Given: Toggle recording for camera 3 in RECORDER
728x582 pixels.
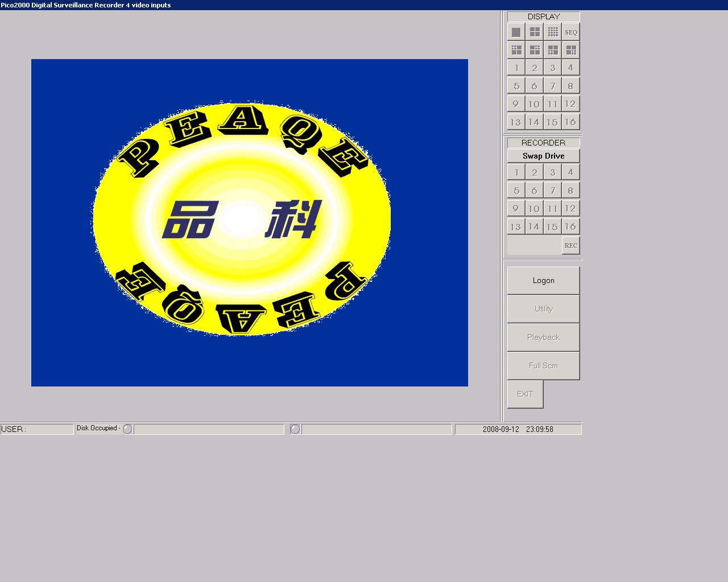Looking at the screenshot, I should click(552, 172).
